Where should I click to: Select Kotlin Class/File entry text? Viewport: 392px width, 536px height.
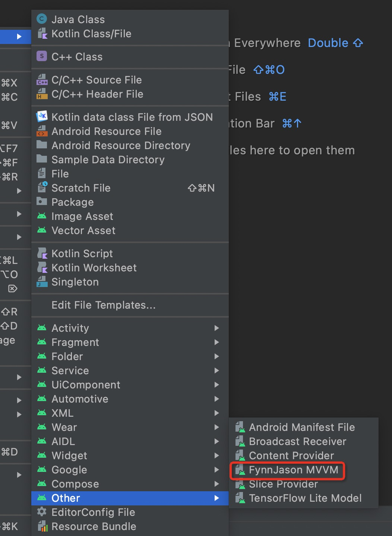point(91,34)
